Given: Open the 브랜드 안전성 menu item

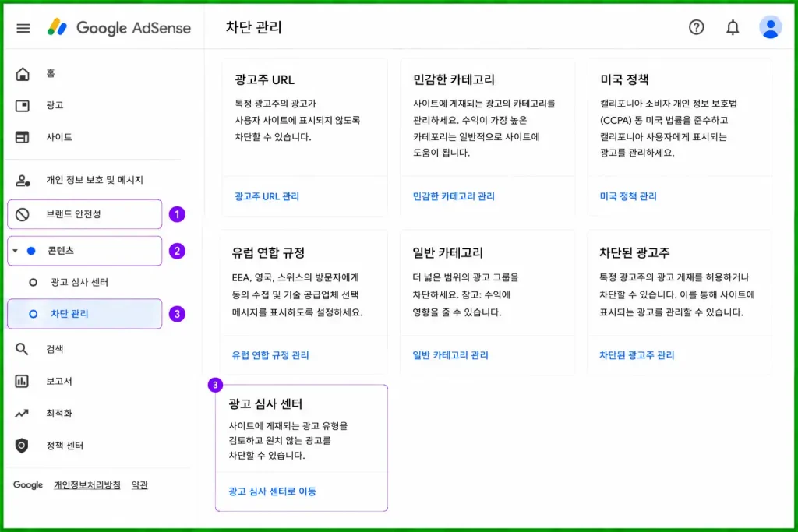Looking at the screenshot, I should coord(85,214).
